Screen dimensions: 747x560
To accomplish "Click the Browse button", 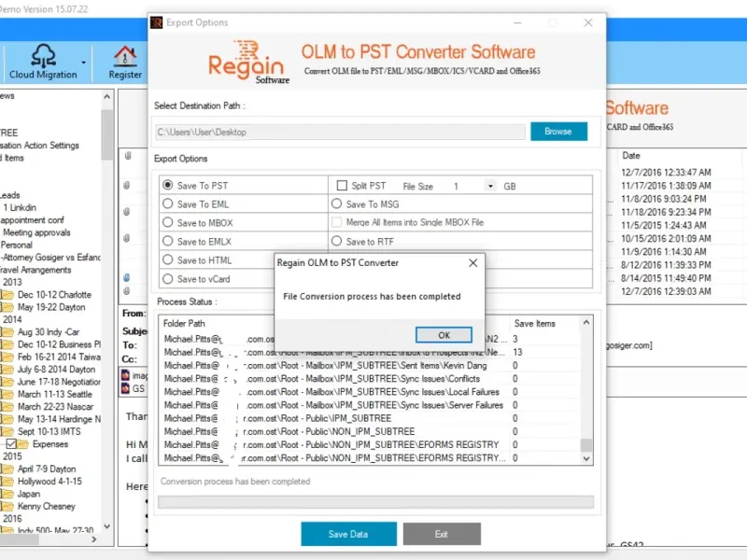I will 558,132.
